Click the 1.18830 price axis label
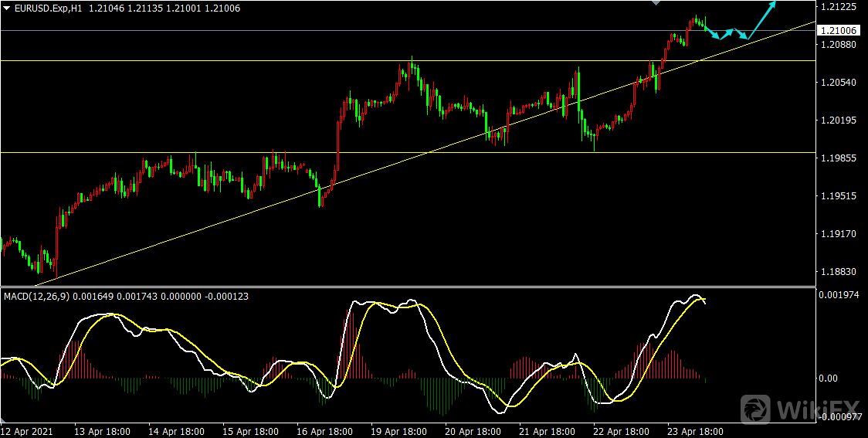The height and width of the screenshot is (438, 868). pos(840,272)
